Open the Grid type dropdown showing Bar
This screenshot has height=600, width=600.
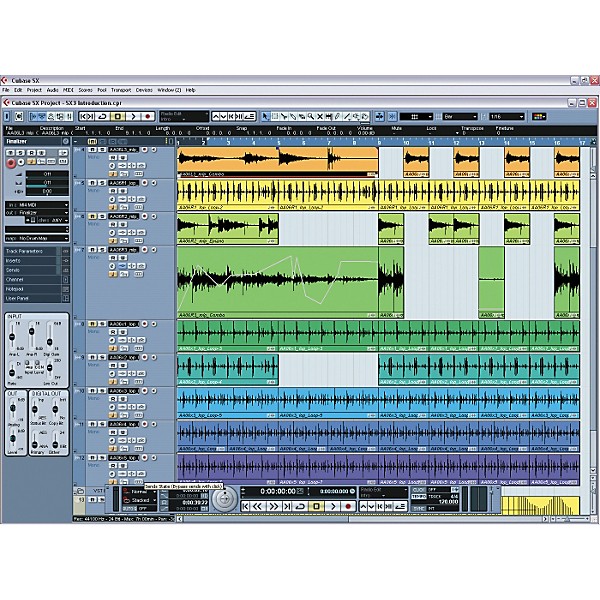point(460,117)
